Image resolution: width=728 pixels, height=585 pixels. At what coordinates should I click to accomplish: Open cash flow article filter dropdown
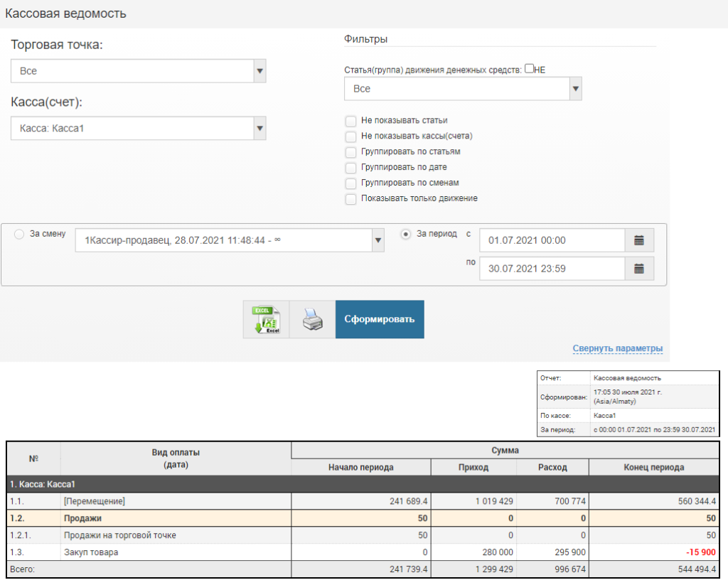click(x=463, y=89)
